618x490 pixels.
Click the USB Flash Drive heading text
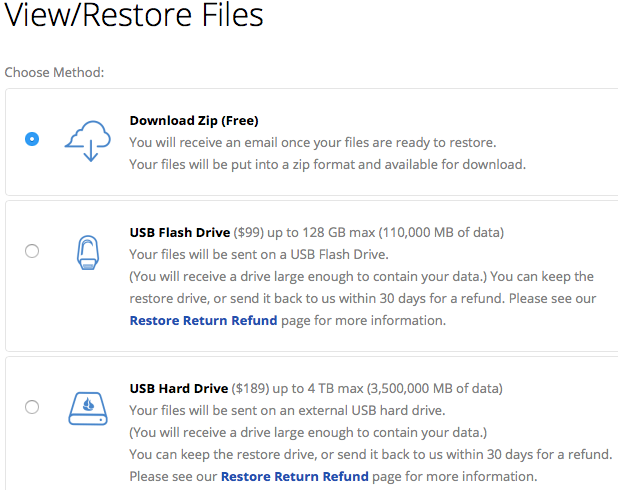(x=180, y=233)
